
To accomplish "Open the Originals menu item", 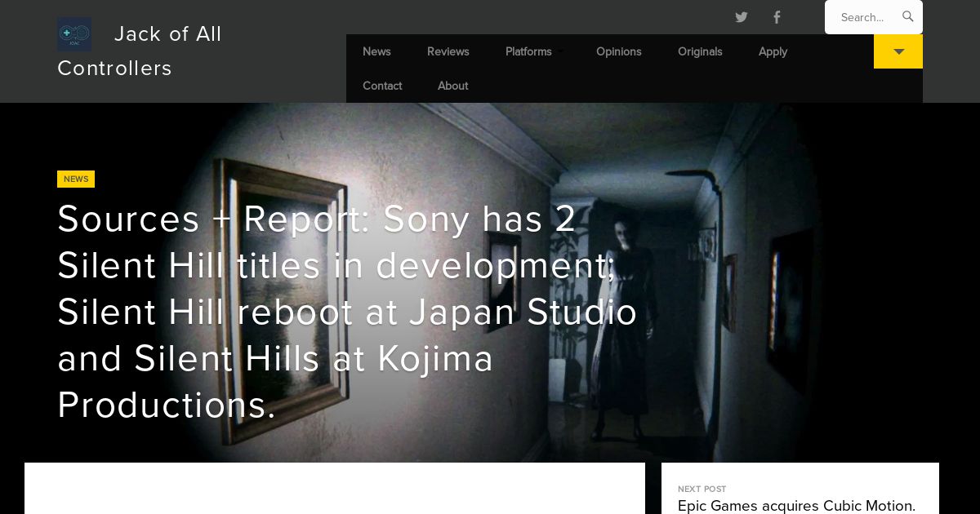I will pos(700,51).
